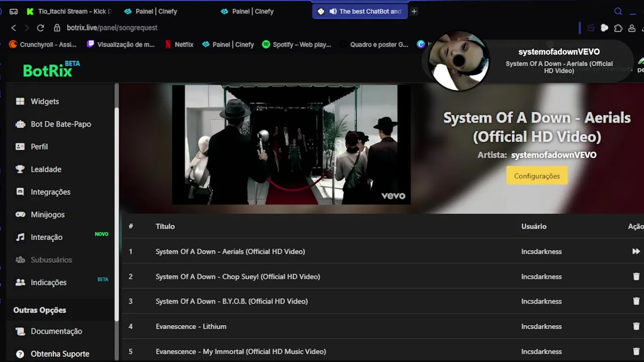
Task: Open the Quadro e poster G... bookmark
Action: pos(374,44)
